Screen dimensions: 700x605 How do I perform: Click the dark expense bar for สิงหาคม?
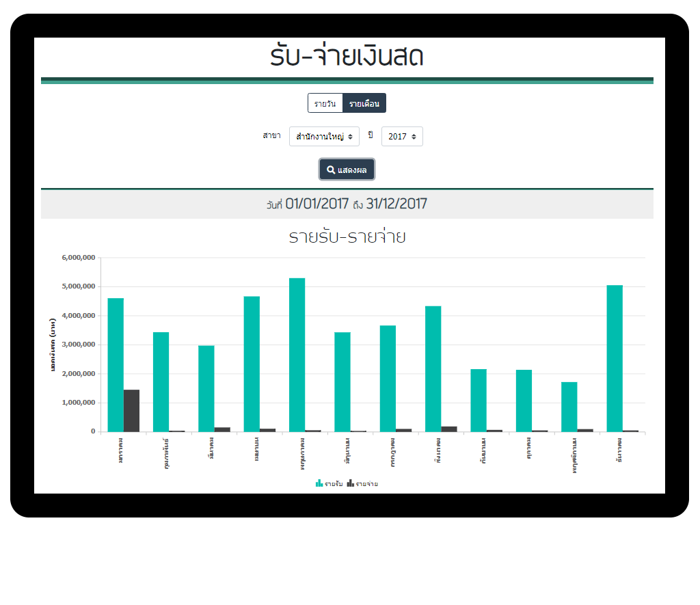click(449, 429)
